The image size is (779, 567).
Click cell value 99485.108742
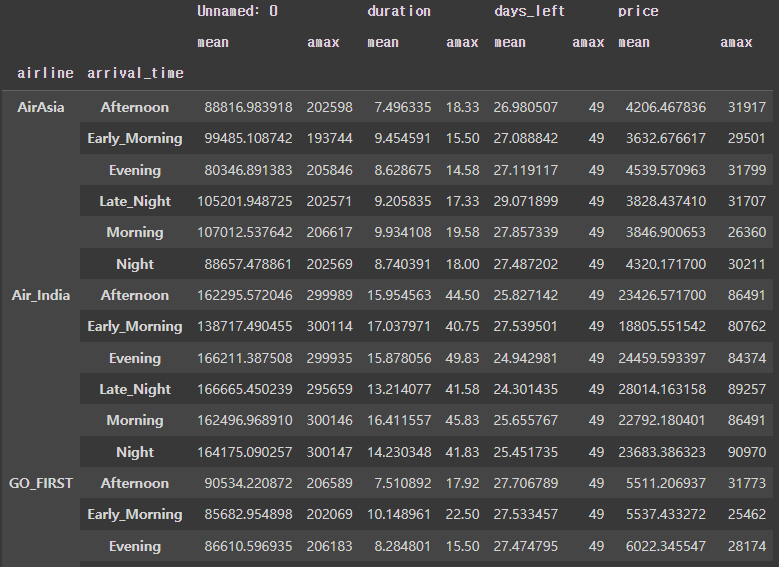(x=248, y=139)
